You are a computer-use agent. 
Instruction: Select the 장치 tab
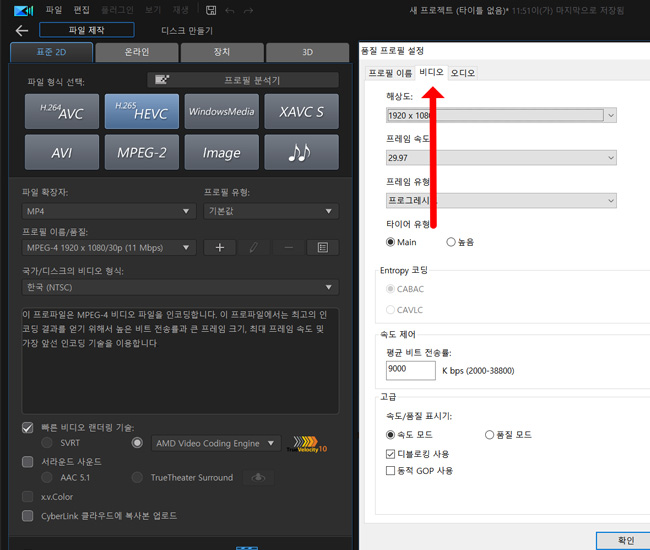222,52
